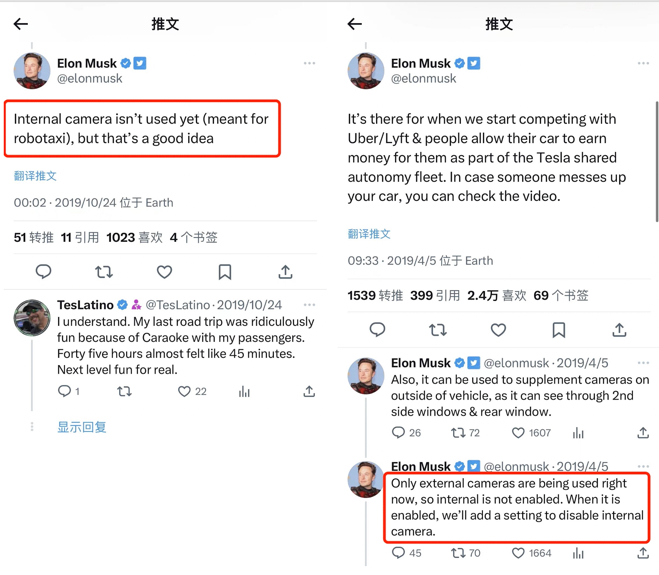Open TesLatino's profile picture
Viewport: 659px width, 575px height.
click(x=32, y=318)
